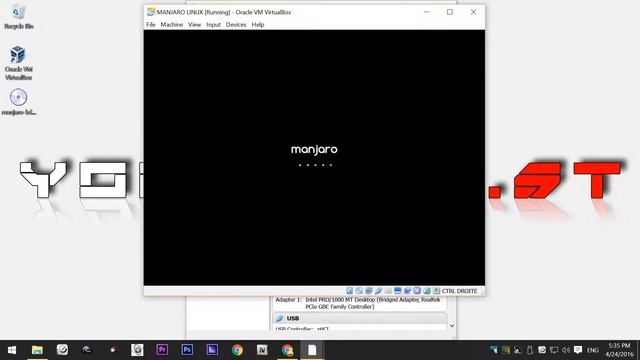Click the USB section header in VirtualBox Manager
The height and width of the screenshot is (360, 640).
pyautogui.click(x=359, y=318)
